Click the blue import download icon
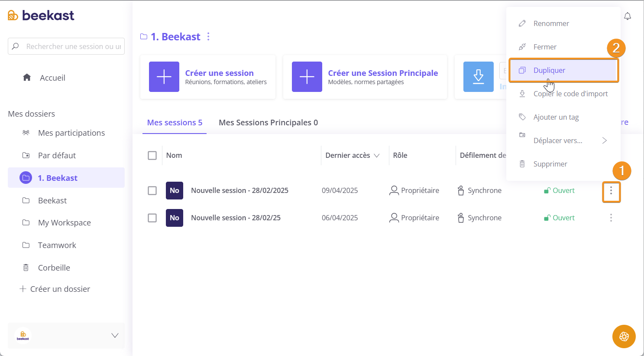644x356 pixels. (x=479, y=77)
